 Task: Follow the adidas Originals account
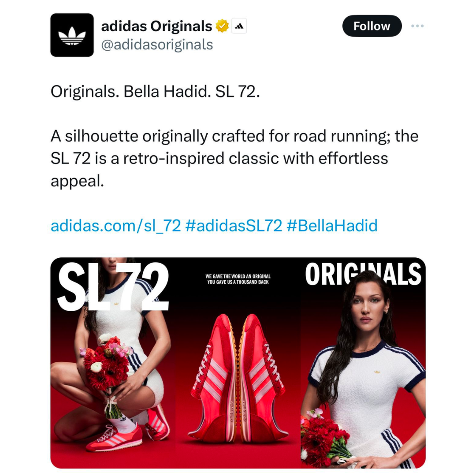tap(372, 26)
